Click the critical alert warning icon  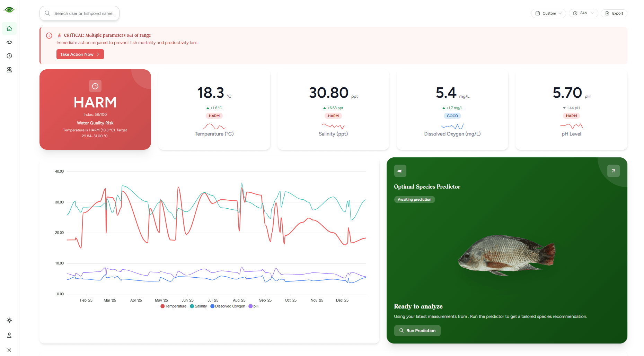(49, 35)
